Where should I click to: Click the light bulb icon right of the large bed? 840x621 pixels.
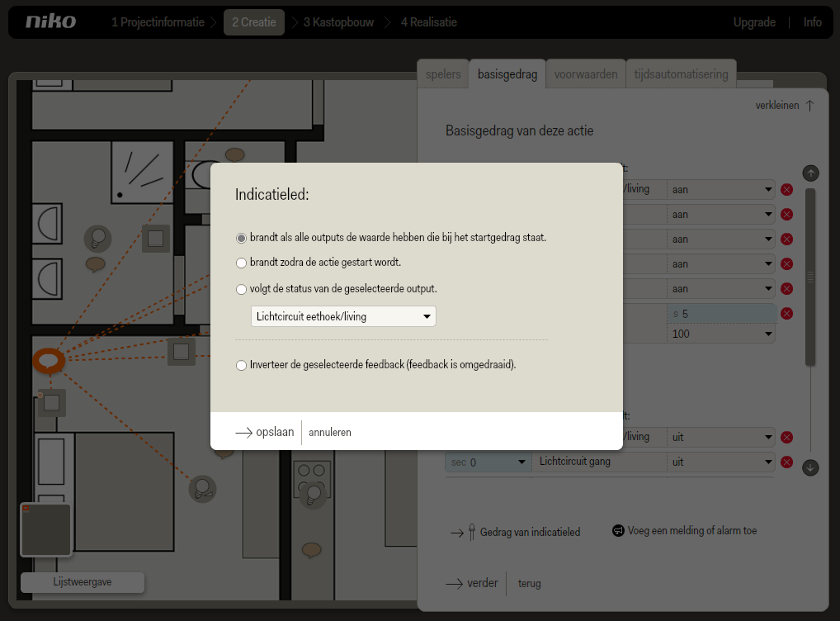pos(202,489)
